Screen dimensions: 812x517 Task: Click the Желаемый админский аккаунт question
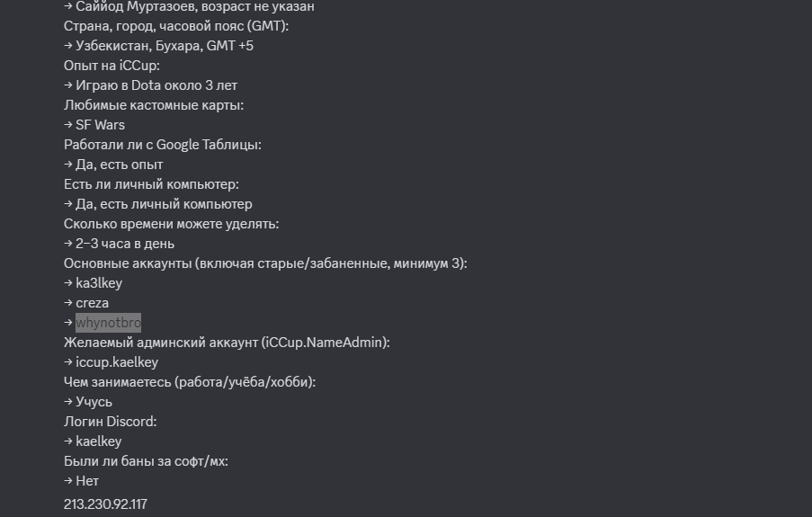coord(227,343)
